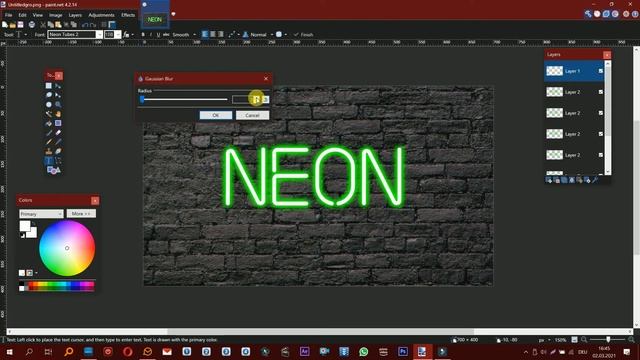Screen dimensions: 640x360
Task: Open WhatsApp from the taskbar
Action: [363, 351]
